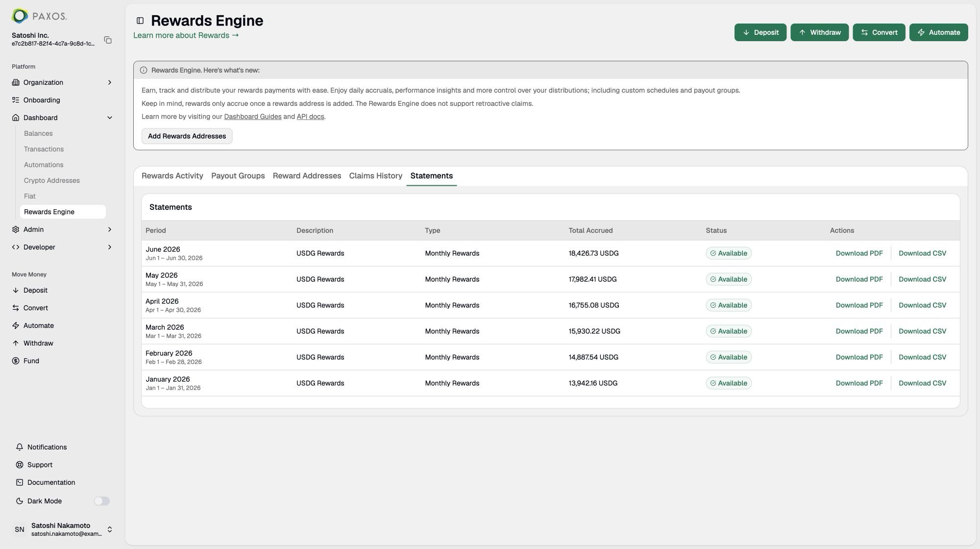The width and height of the screenshot is (980, 549).
Task: Switch to the Payout Groups tab
Action: click(x=238, y=176)
